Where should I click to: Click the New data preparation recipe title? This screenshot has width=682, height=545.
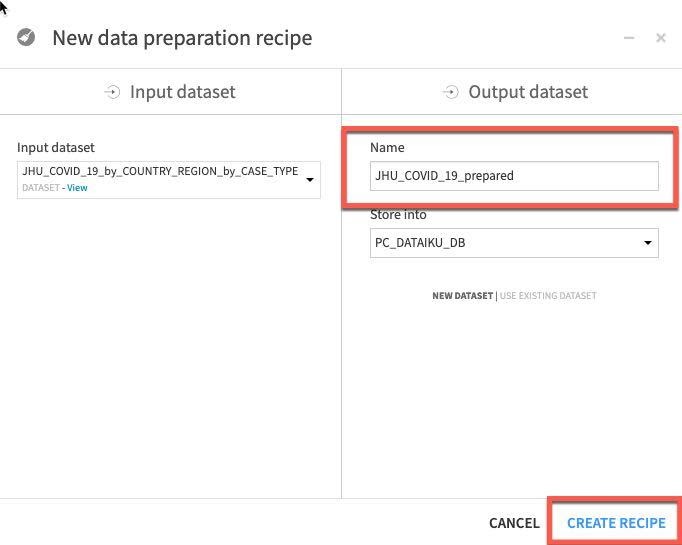[x=182, y=38]
